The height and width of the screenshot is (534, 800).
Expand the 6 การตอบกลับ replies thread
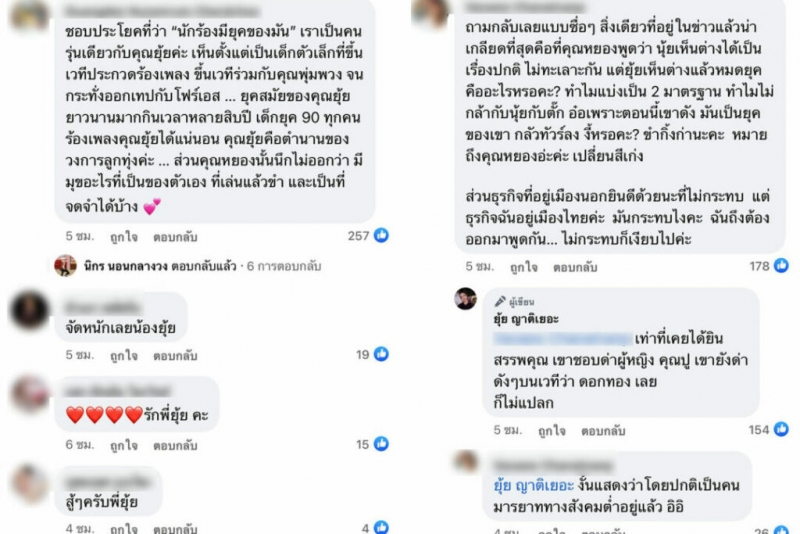(x=284, y=266)
